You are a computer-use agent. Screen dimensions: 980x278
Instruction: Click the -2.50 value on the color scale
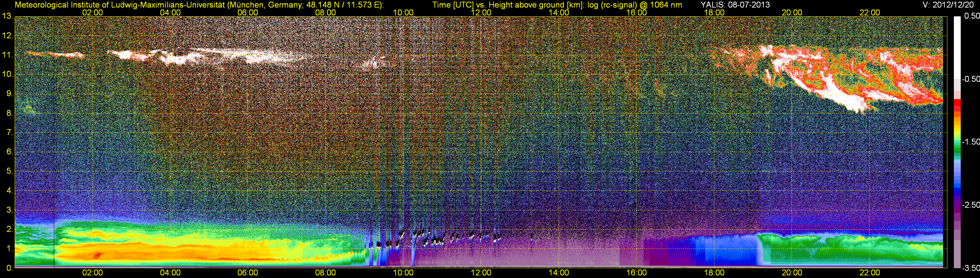971,205
